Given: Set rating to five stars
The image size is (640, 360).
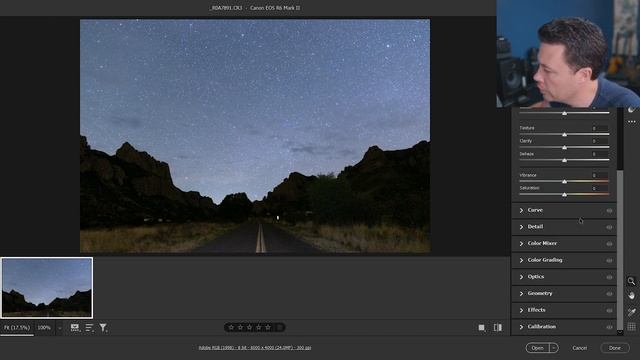Looking at the screenshot, I should (x=268, y=327).
